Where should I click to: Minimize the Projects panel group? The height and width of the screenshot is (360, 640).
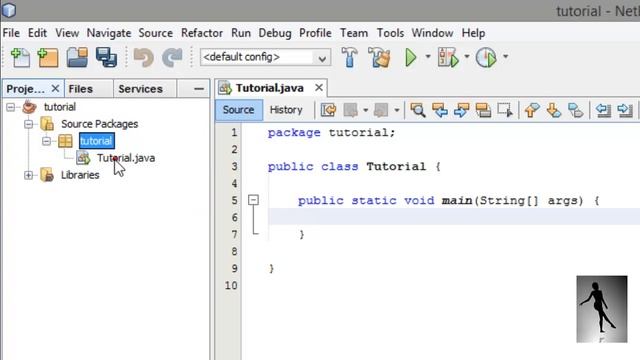199,89
